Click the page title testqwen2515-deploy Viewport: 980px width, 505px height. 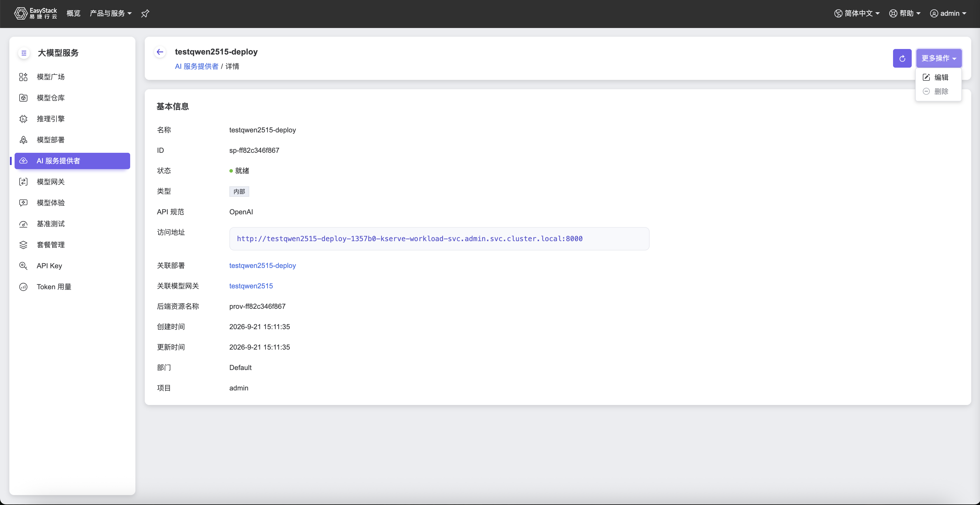(216, 52)
